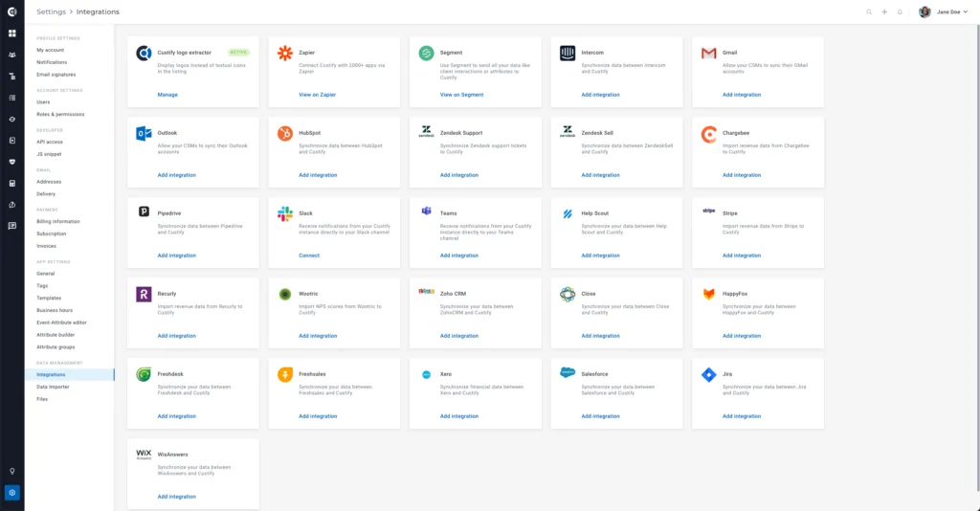The height and width of the screenshot is (511, 980).
Task: Add integration for Wootric
Action: tap(318, 336)
